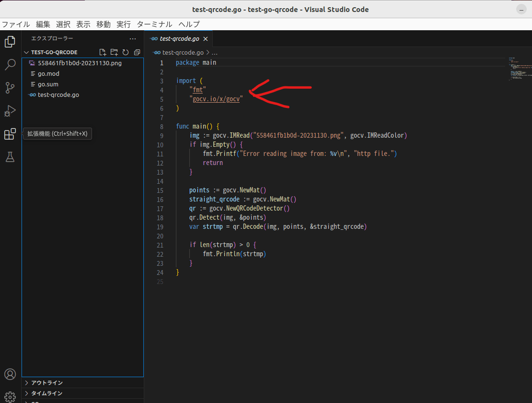The width and height of the screenshot is (532, 403).
Task: Click line number 9 in gutter
Action: [x=162, y=136]
